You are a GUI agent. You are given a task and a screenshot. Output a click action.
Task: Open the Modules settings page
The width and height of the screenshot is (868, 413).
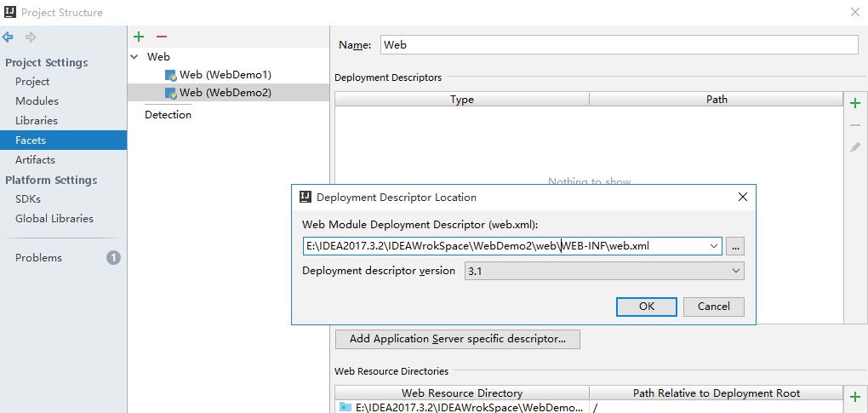[37, 101]
